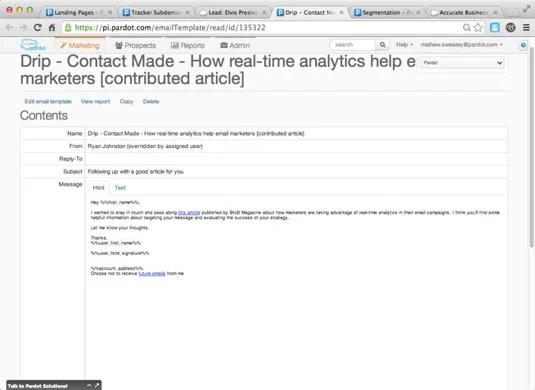
Task: Expand the Help dropdown
Action: (404, 45)
